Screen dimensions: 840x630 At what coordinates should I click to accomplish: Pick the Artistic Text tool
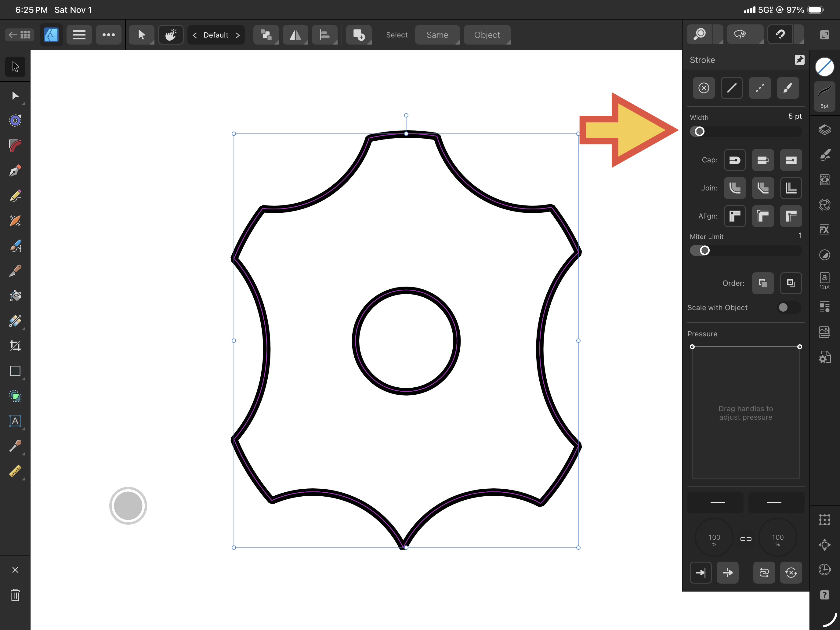point(15,421)
